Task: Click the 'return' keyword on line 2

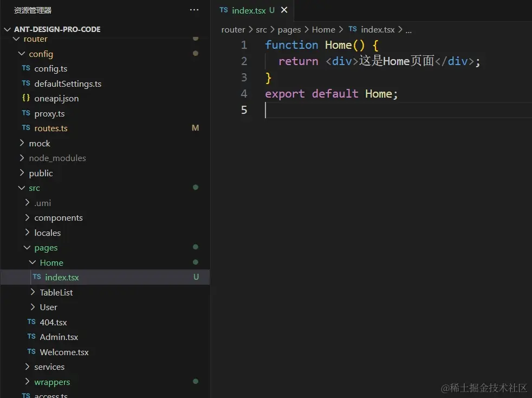Action: point(298,61)
